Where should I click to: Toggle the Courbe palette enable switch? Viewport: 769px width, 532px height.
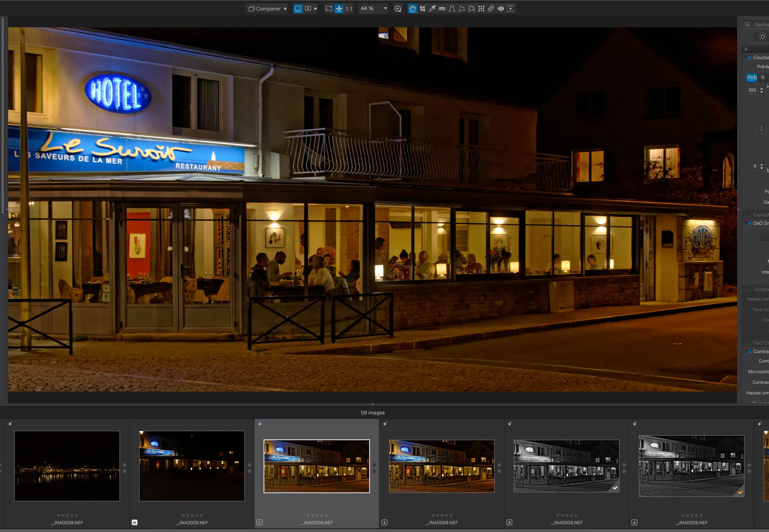(x=749, y=57)
